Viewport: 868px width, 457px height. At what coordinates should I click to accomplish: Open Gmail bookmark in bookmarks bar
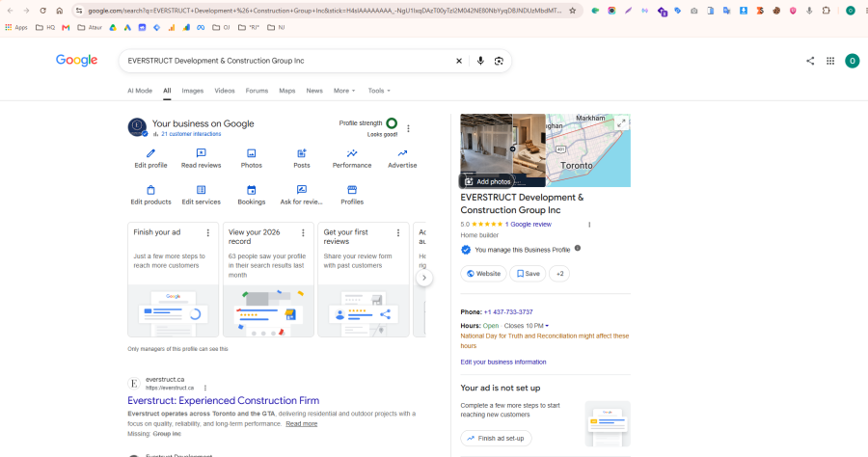coord(66,27)
